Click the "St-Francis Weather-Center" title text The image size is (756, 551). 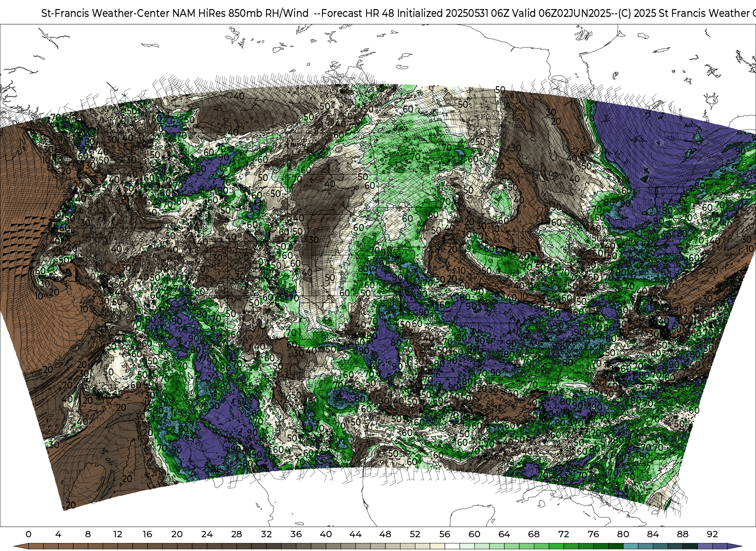tap(106, 13)
